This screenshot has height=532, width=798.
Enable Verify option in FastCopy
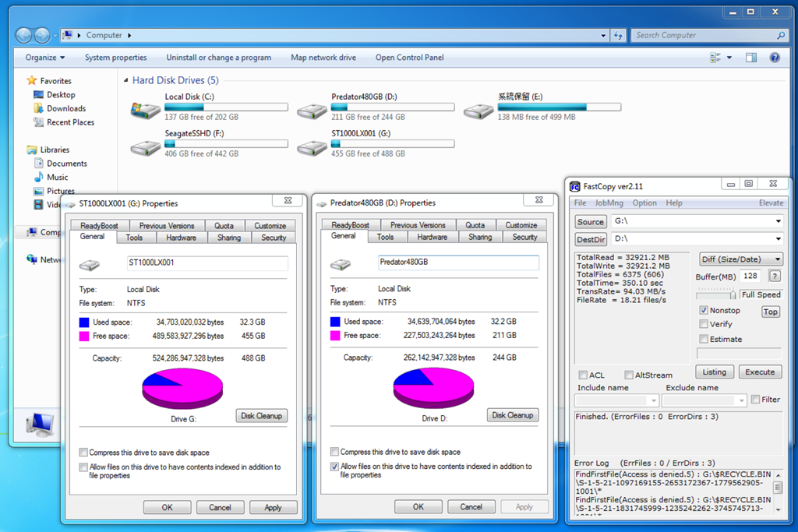(x=704, y=324)
